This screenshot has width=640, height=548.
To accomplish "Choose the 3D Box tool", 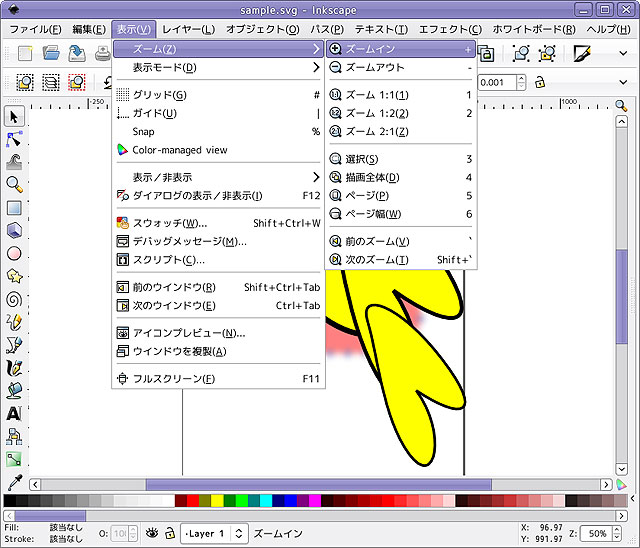I will [14, 231].
